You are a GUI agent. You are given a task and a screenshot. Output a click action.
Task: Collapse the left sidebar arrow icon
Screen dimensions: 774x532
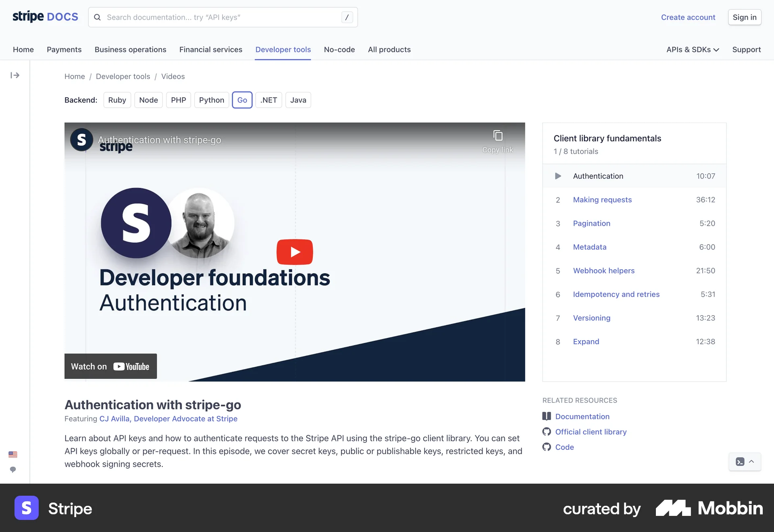click(15, 75)
